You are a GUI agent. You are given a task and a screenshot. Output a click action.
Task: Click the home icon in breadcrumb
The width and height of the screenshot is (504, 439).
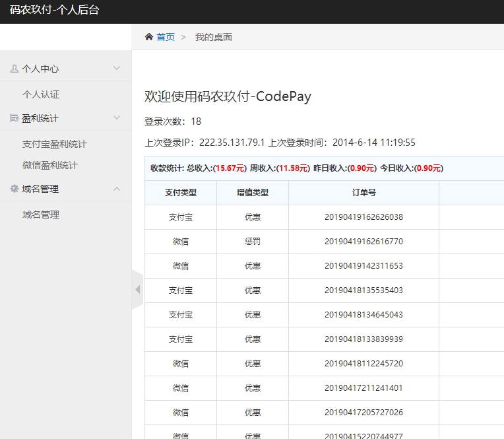pyautogui.click(x=149, y=37)
